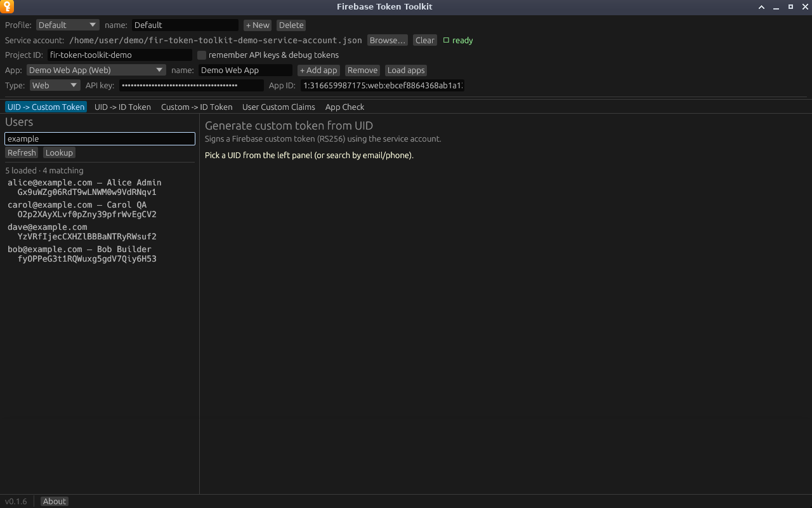Load apps from the project
This screenshot has height=508, width=812.
pos(406,70)
